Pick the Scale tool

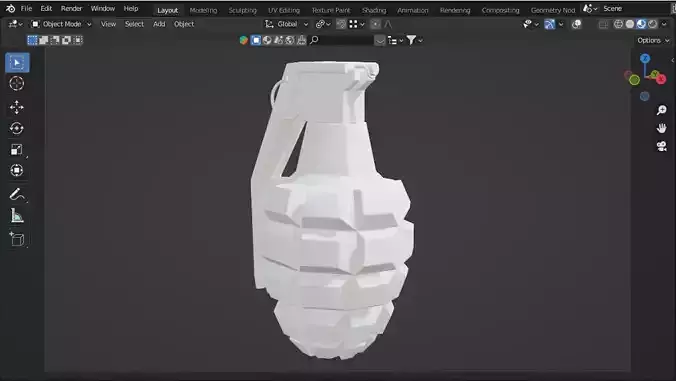click(17, 150)
